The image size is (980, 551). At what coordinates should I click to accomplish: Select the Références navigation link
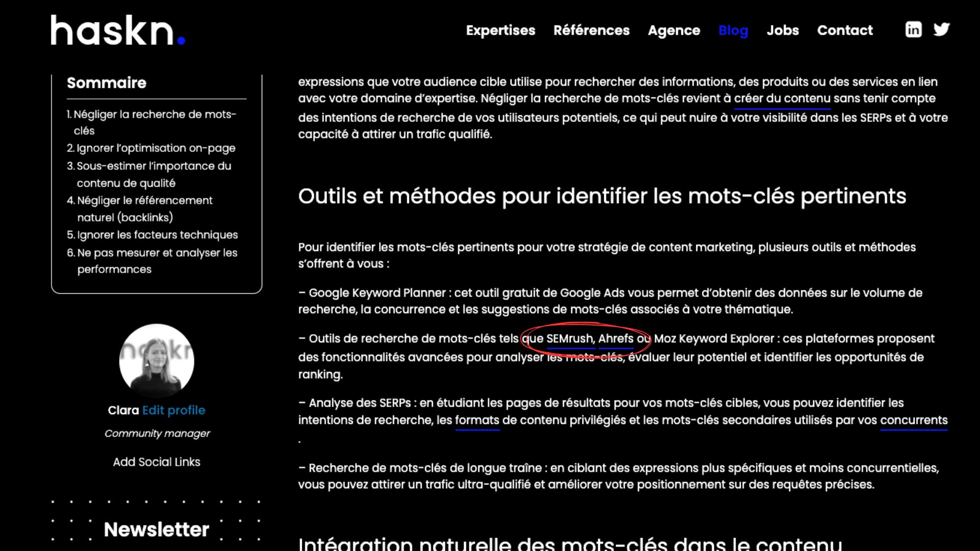pos(592,30)
